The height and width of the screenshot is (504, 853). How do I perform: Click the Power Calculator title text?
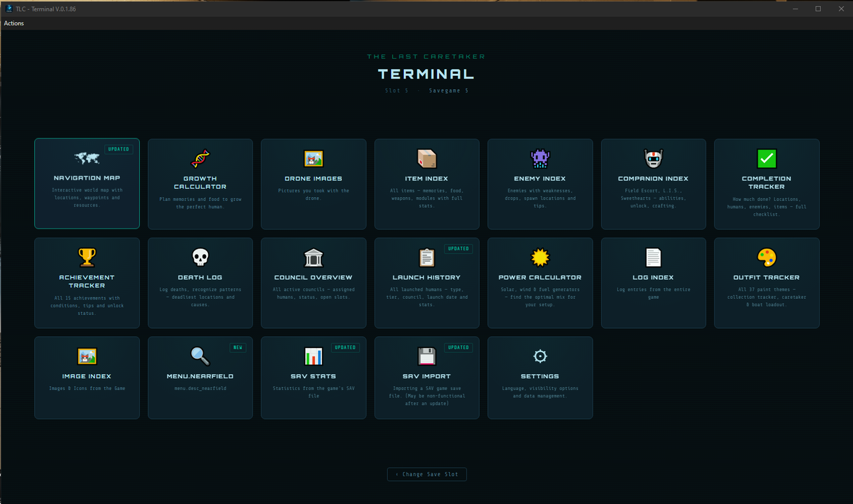[540, 278]
